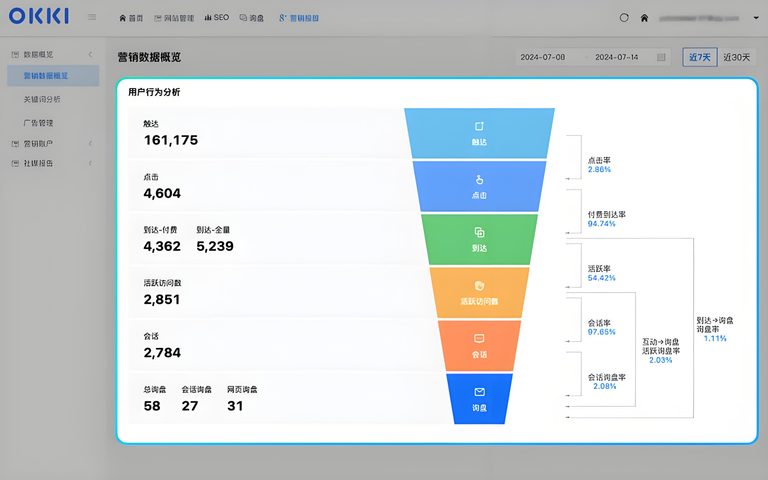Click the 活跃访问数 value 2,851
This screenshot has width=768, height=480.
(162, 300)
